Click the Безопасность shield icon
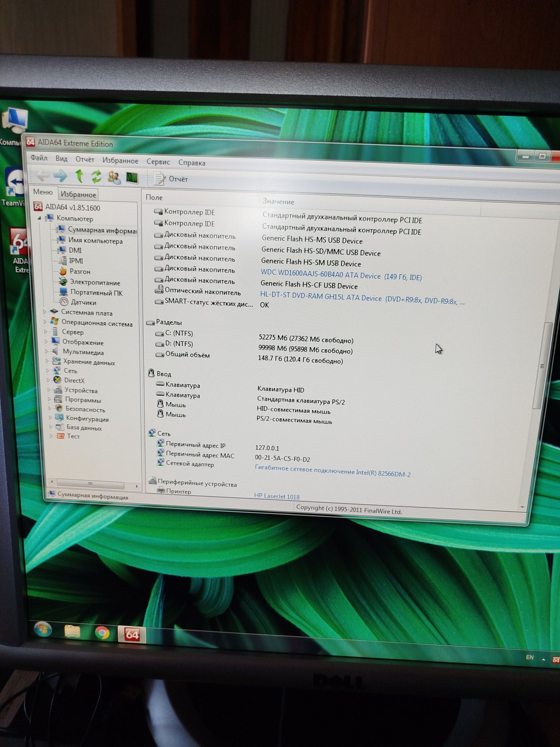The width and height of the screenshot is (560, 747). tap(59, 409)
